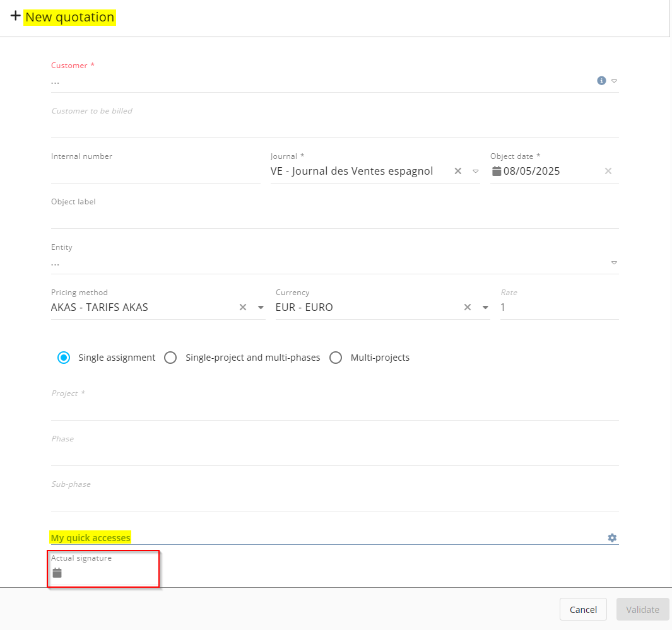This screenshot has width=672, height=630.
Task: Choose the Multi-projects radio button
Action: click(x=336, y=358)
